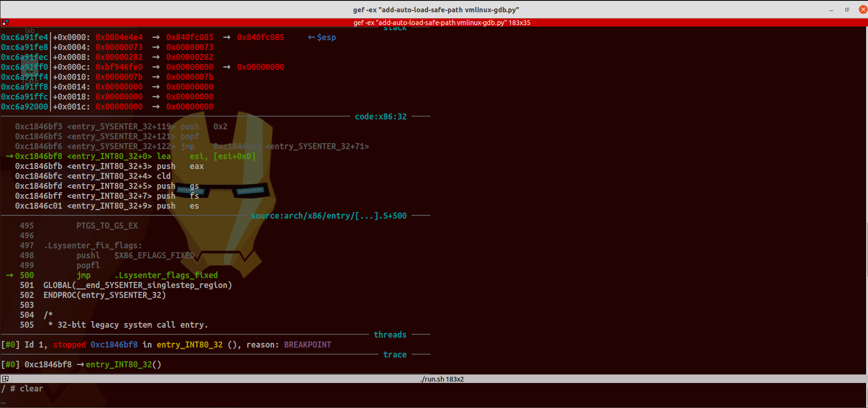Click the terminator pane icon in red titlebar
This screenshot has width=868, height=408.
(x=5, y=22)
